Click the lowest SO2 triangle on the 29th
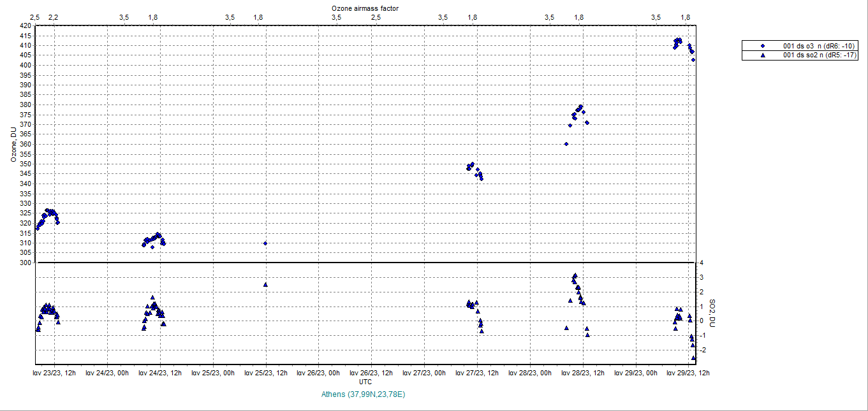The height and width of the screenshot is (411, 868). (694, 357)
